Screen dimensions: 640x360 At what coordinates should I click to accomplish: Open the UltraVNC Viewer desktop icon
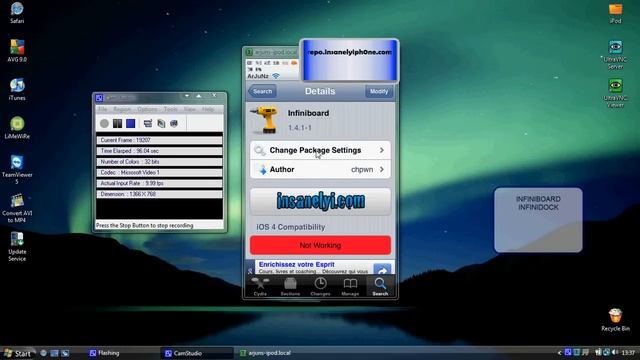(x=616, y=93)
